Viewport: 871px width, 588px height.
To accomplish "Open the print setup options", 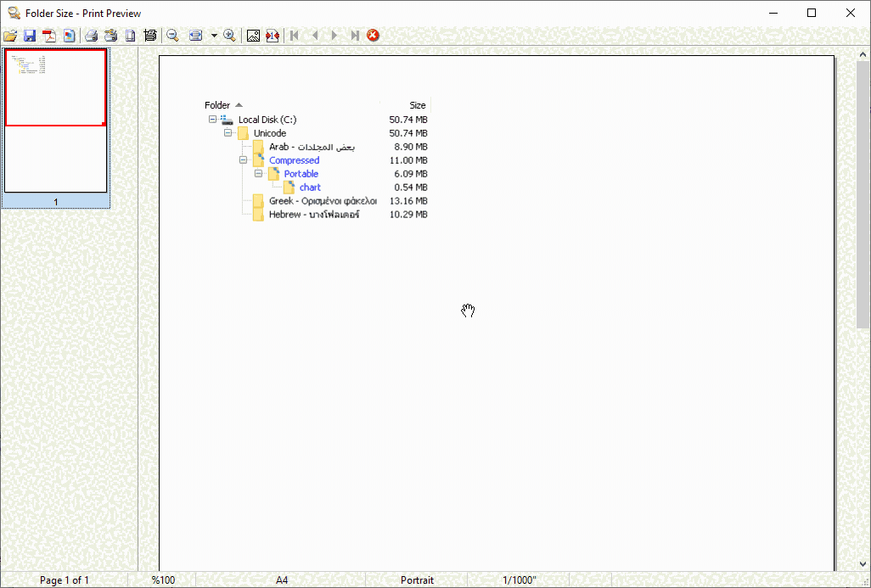I will pyautogui.click(x=110, y=35).
